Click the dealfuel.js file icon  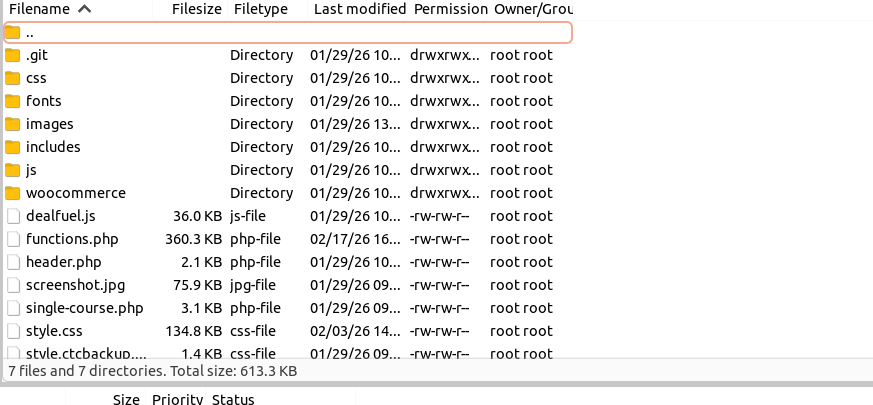(x=13, y=216)
